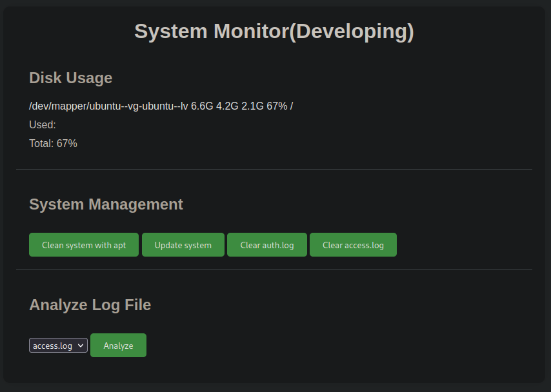Click the 4.2G value in disk line

pos(227,106)
